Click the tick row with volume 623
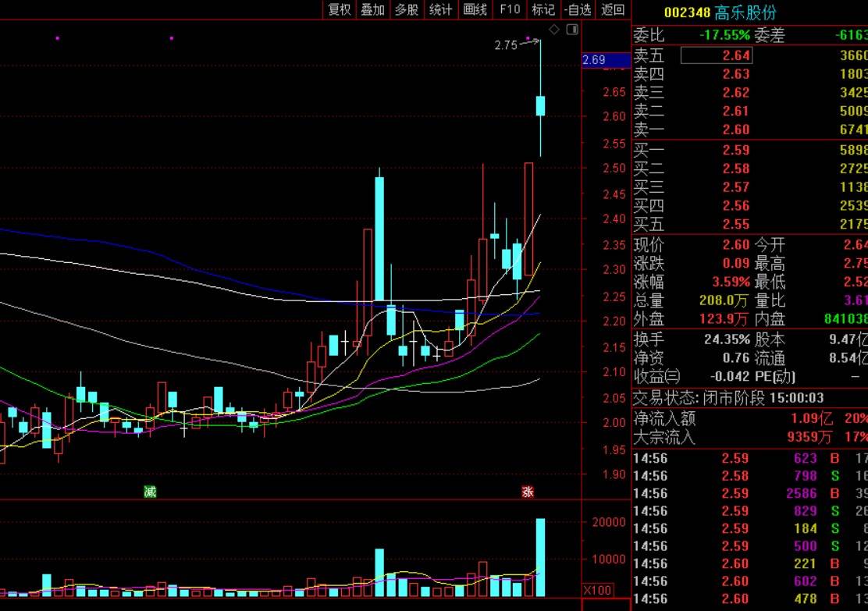Screen dimensions: 868x611 click(750, 458)
